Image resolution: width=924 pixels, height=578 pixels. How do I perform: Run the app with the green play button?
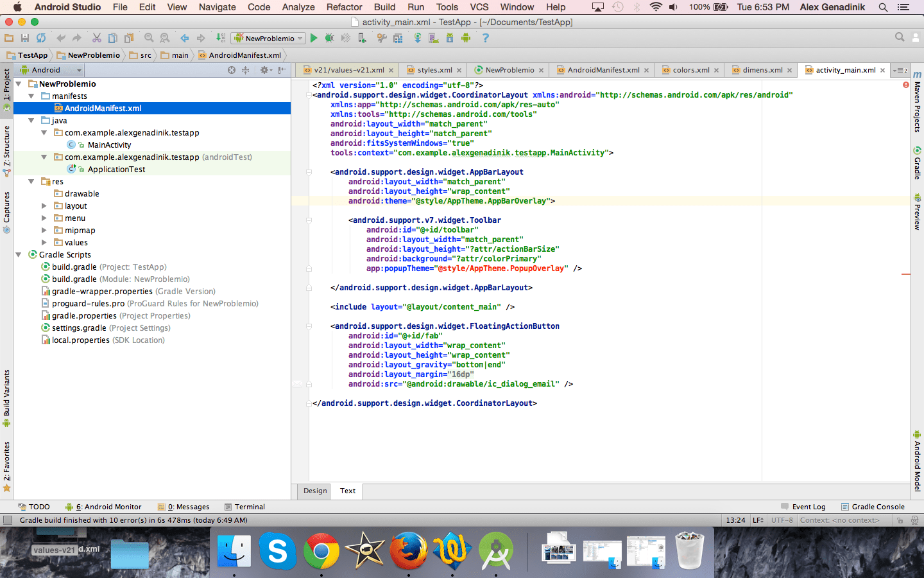pyautogui.click(x=314, y=38)
